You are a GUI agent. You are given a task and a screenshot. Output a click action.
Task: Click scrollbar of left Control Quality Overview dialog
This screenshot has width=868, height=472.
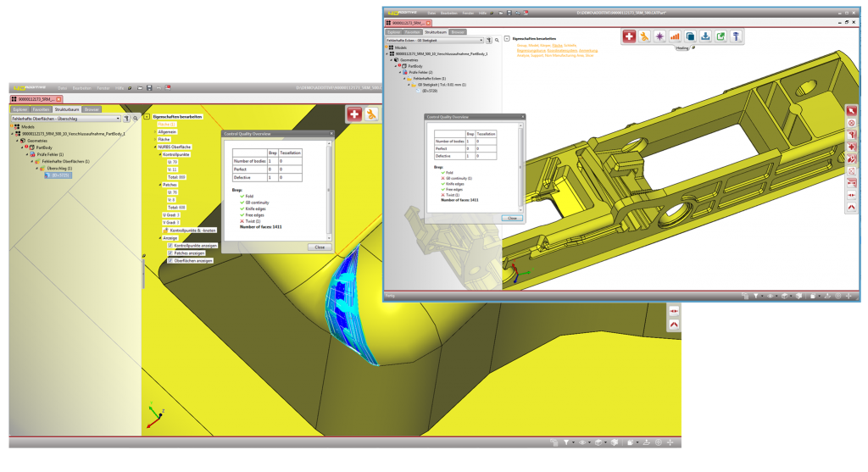329,190
